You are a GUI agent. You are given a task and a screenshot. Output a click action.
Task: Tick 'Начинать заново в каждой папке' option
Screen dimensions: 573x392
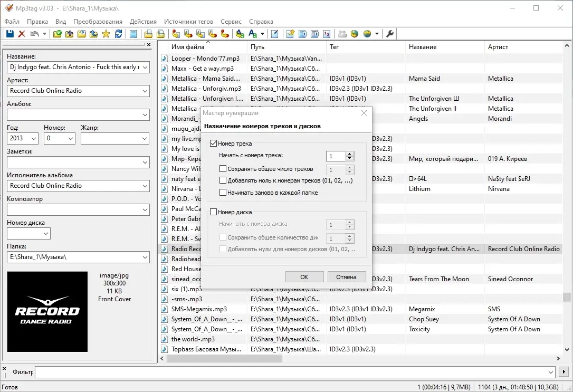(x=223, y=193)
